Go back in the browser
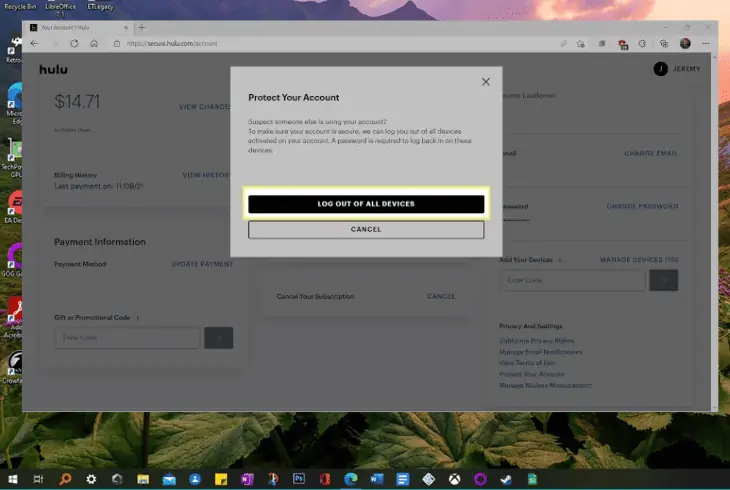This screenshot has width=730, height=490. click(x=34, y=44)
